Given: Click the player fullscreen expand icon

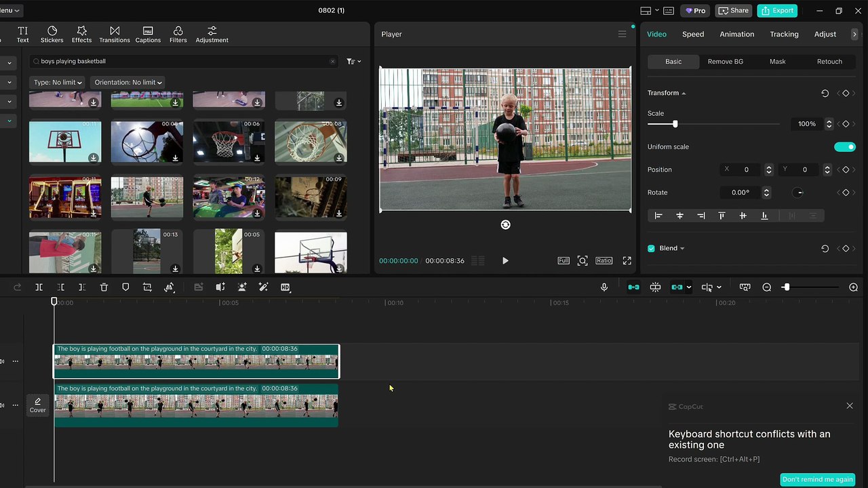Looking at the screenshot, I should coord(627,260).
